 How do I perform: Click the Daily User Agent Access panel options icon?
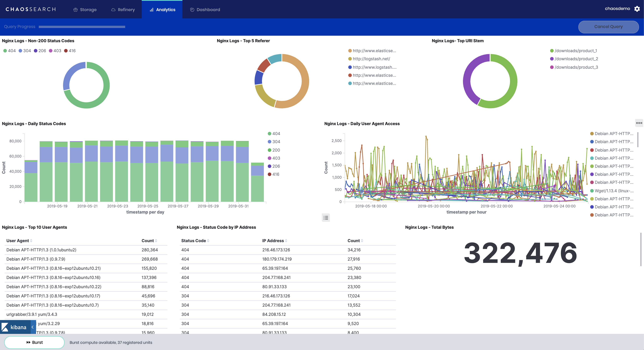pos(639,123)
